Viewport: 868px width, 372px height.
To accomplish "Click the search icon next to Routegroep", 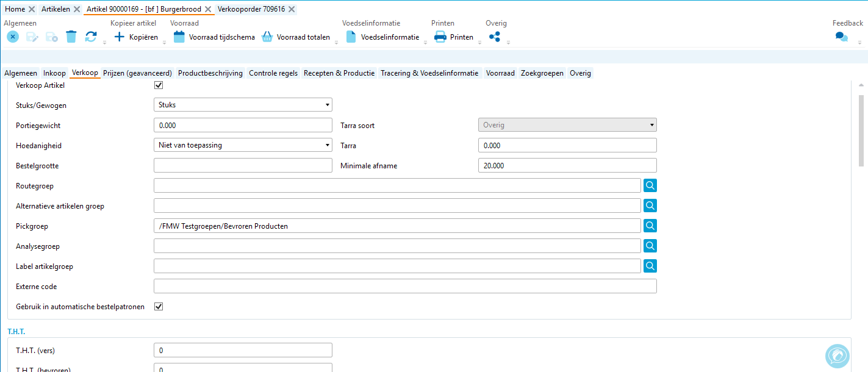I will [x=650, y=185].
